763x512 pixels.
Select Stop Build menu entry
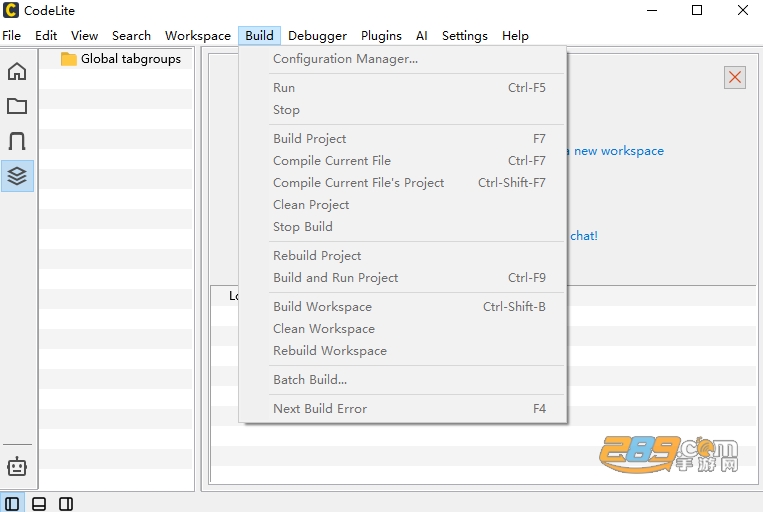403,226
